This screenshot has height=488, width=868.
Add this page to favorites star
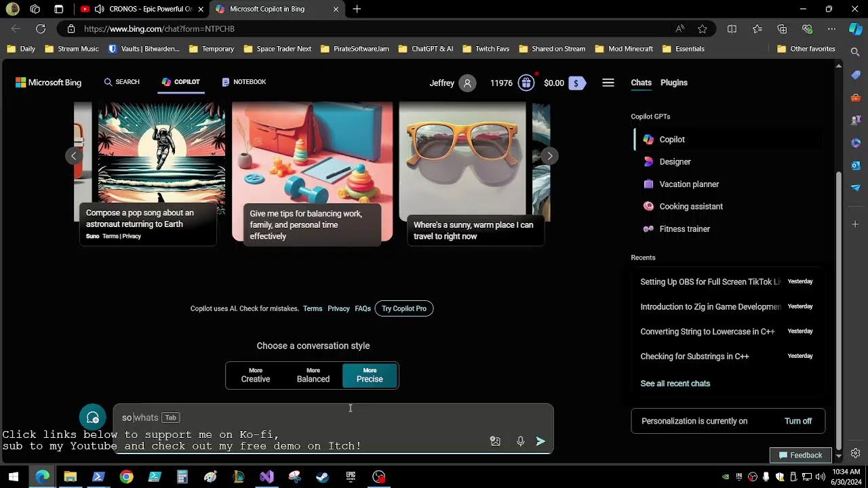(703, 28)
